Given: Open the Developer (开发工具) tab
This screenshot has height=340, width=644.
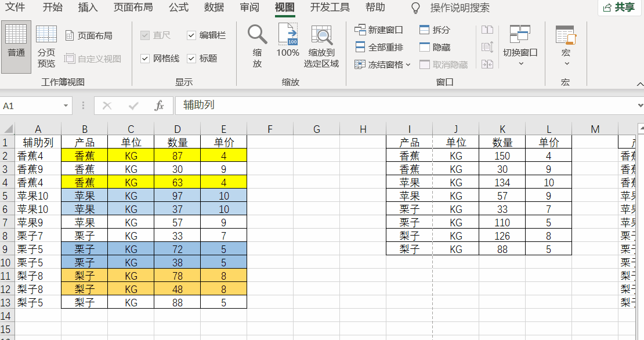Looking at the screenshot, I should [x=330, y=7].
